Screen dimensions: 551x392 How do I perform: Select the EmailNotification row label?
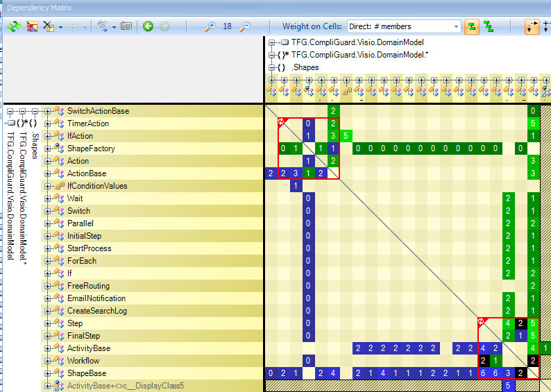[96, 298]
